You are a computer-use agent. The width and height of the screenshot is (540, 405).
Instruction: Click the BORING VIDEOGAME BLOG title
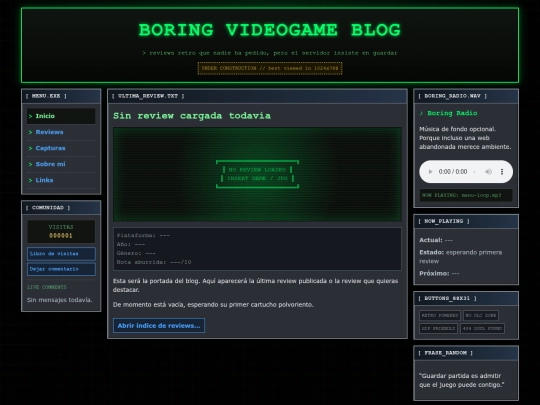click(270, 30)
